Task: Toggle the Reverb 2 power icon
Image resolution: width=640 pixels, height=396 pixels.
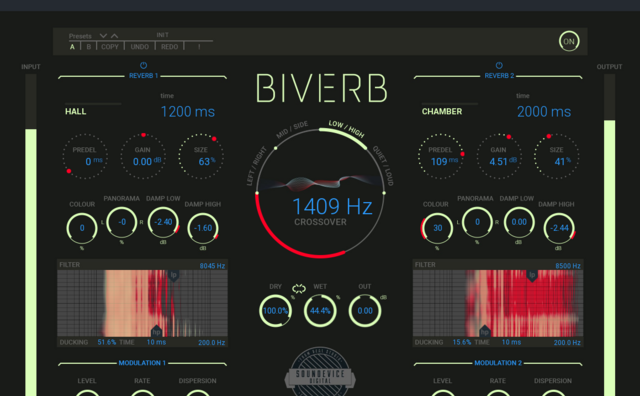Action: (x=499, y=65)
